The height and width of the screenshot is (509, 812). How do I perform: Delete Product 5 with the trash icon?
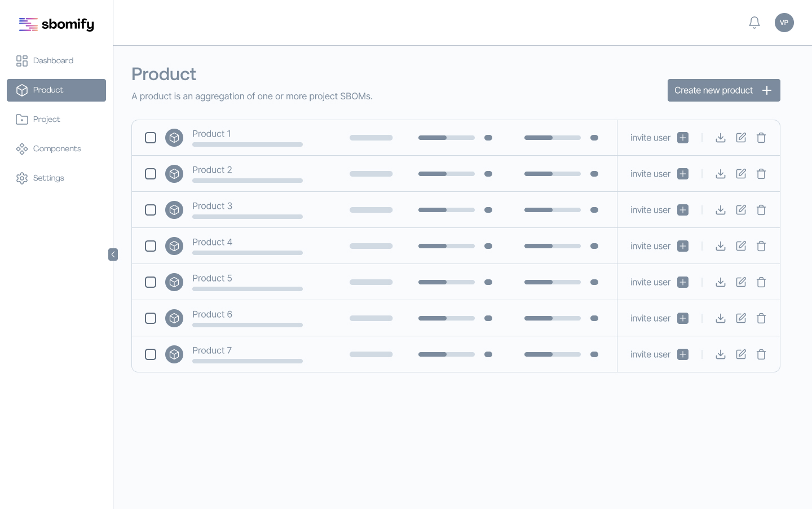click(x=761, y=282)
